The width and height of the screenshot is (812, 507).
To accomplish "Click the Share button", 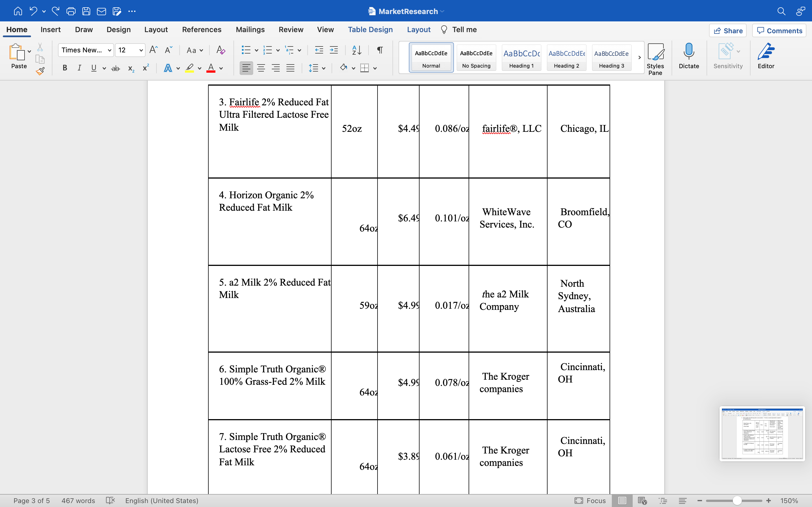I will point(728,30).
